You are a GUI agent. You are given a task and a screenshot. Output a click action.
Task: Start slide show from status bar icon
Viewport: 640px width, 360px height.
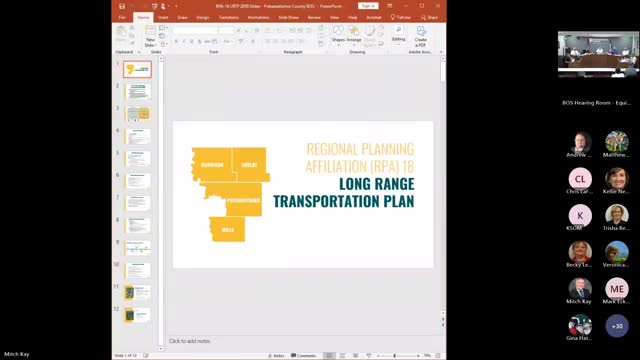pos(369,356)
